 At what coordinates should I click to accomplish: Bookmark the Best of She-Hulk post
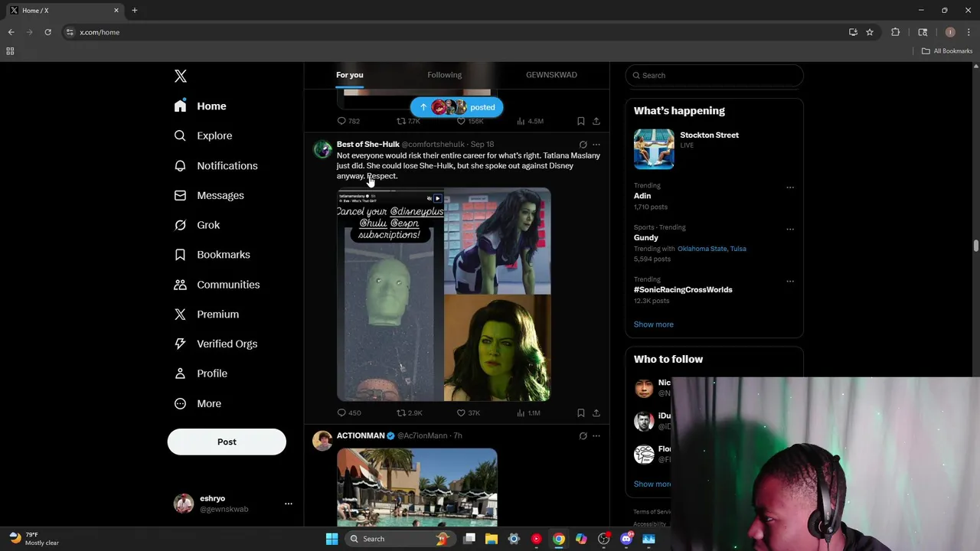coord(581,412)
